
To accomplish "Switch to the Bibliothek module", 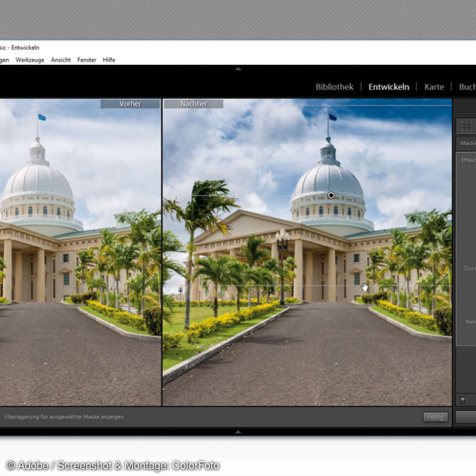I will 334,86.
